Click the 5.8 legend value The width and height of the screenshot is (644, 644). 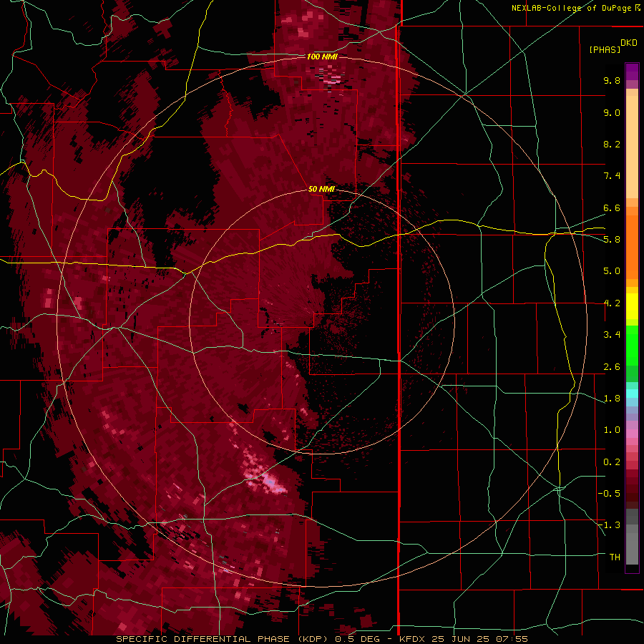[x=612, y=240]
